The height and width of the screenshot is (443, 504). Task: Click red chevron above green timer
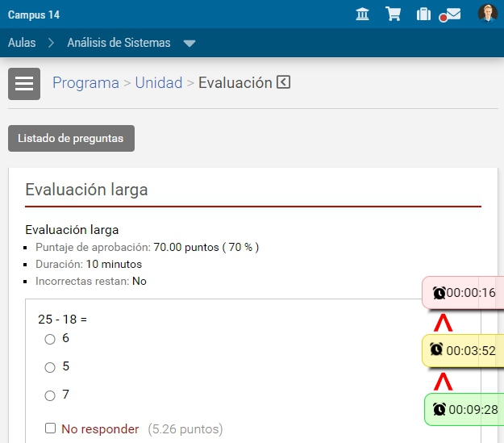coord(443,382)
